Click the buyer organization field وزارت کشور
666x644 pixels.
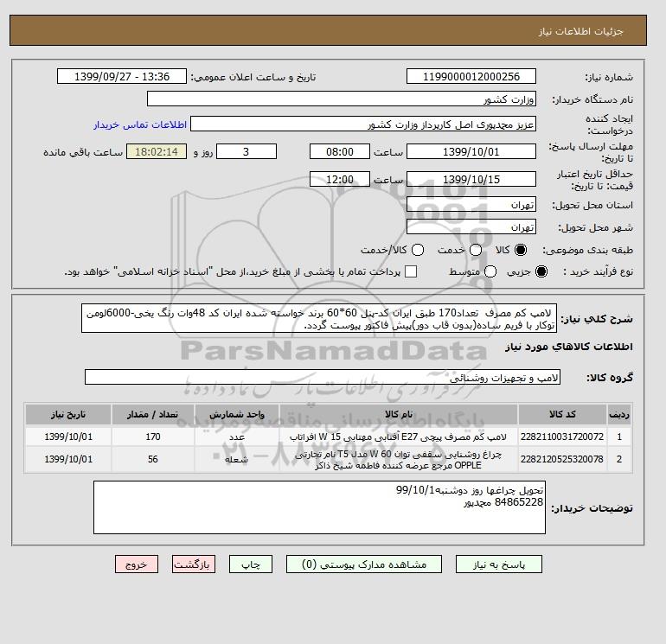tap(342, 99)
